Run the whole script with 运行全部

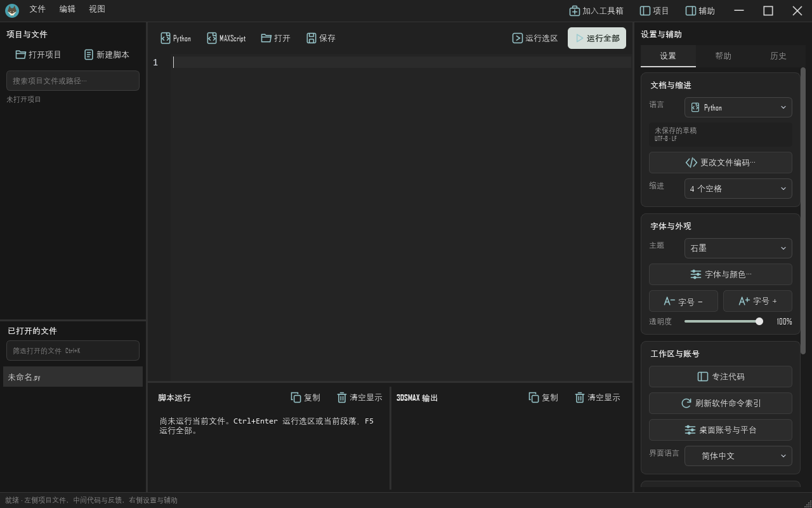tap(597, 38)
